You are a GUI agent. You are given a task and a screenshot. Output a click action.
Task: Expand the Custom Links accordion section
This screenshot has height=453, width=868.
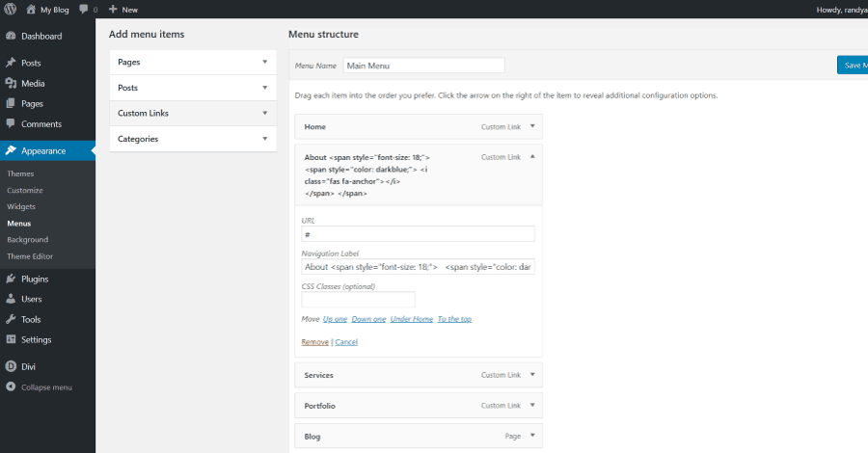[x=264, y=113]
